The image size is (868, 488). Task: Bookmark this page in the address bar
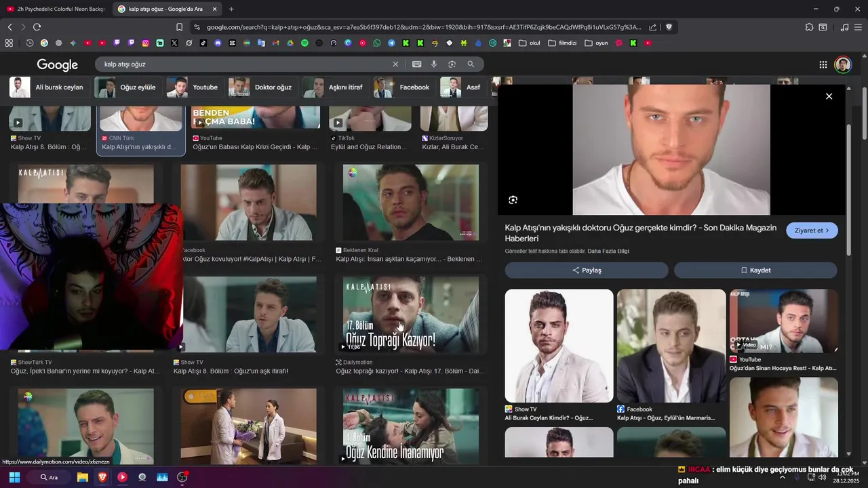click(x=179, y=27)
